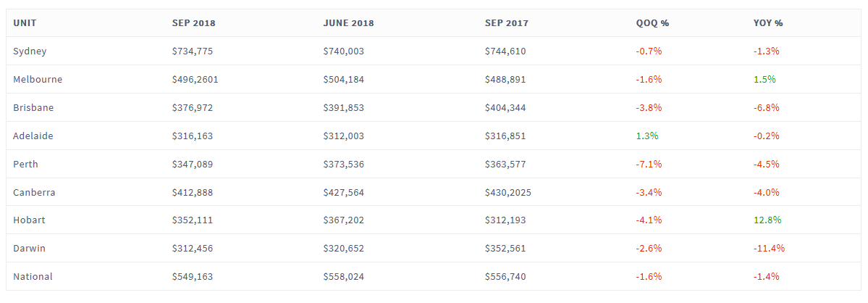Click the UNIT column header
This screenshot has width=868, height=303.
tap(25, 23)
